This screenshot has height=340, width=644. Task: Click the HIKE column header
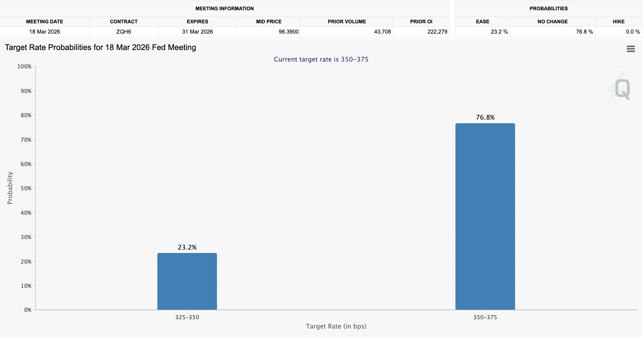(618, 21)
